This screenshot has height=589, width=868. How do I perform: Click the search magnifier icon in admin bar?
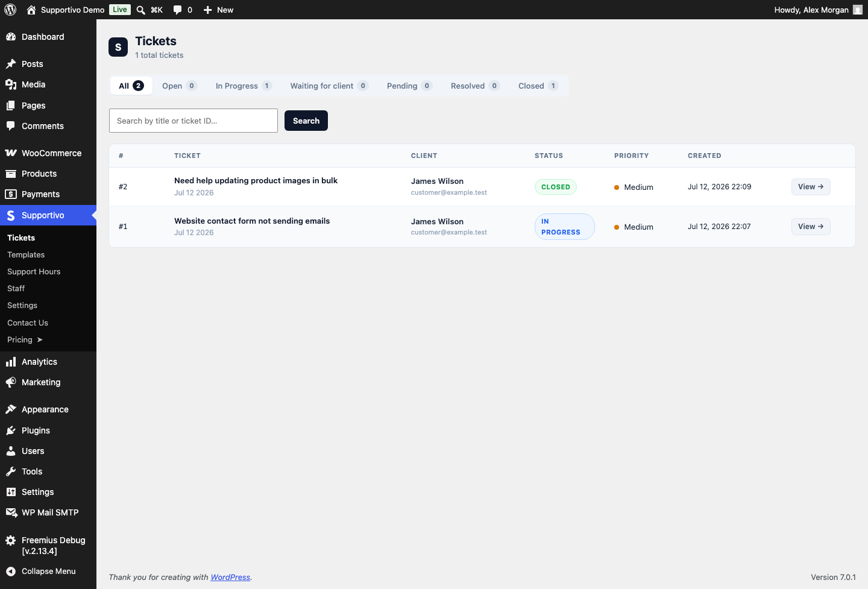pos(140,10)
